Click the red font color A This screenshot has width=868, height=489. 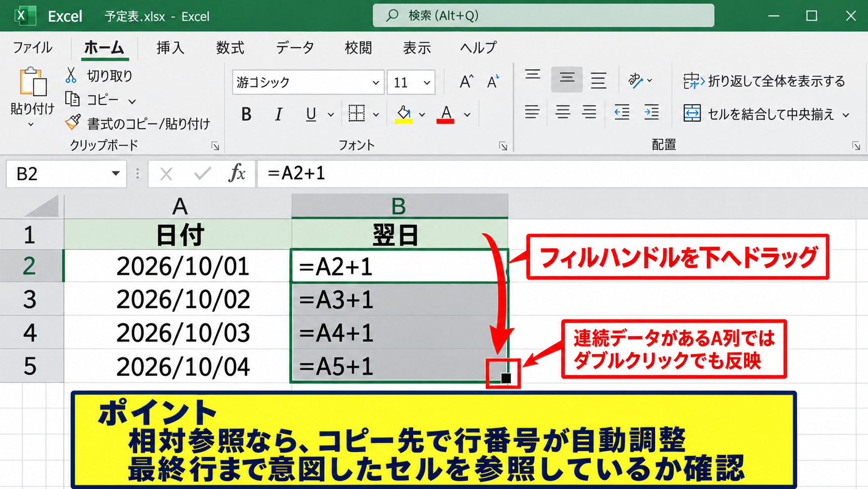tap(445, 113)
